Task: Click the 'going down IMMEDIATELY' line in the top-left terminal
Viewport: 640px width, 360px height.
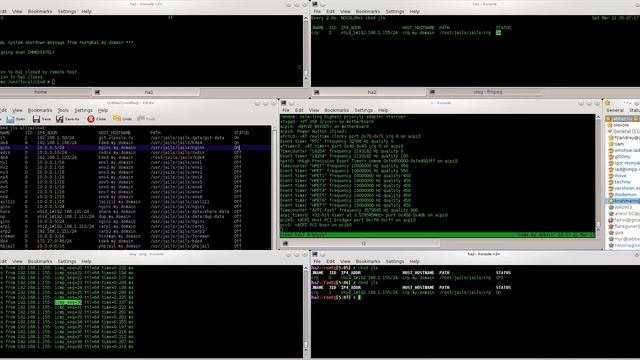Action: (x=27, y=52)
